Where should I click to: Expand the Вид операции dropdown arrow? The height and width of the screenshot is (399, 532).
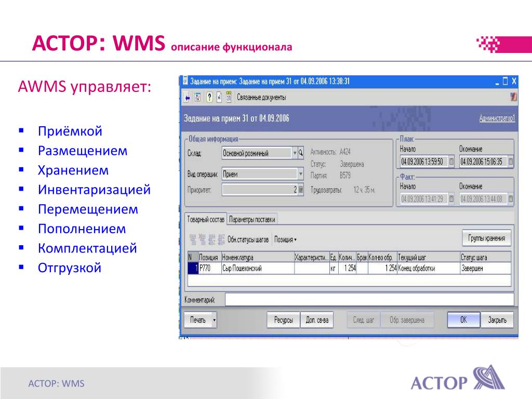(x=300, y=174)
